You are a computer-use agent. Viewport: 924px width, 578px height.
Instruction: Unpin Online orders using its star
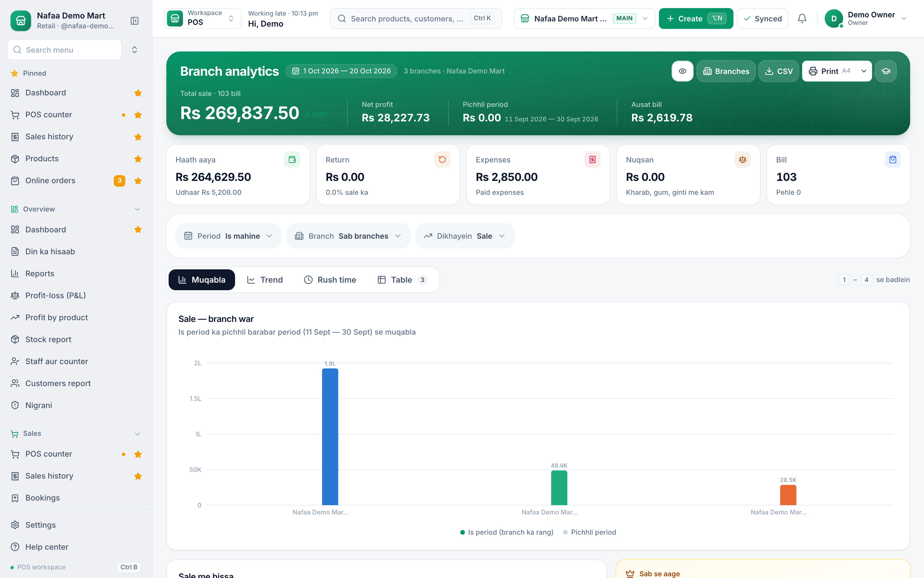(x=138, y=181)
